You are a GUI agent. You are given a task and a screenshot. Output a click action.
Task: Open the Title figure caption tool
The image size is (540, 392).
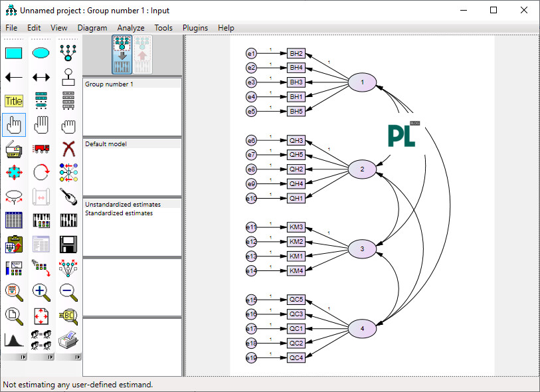13,100
